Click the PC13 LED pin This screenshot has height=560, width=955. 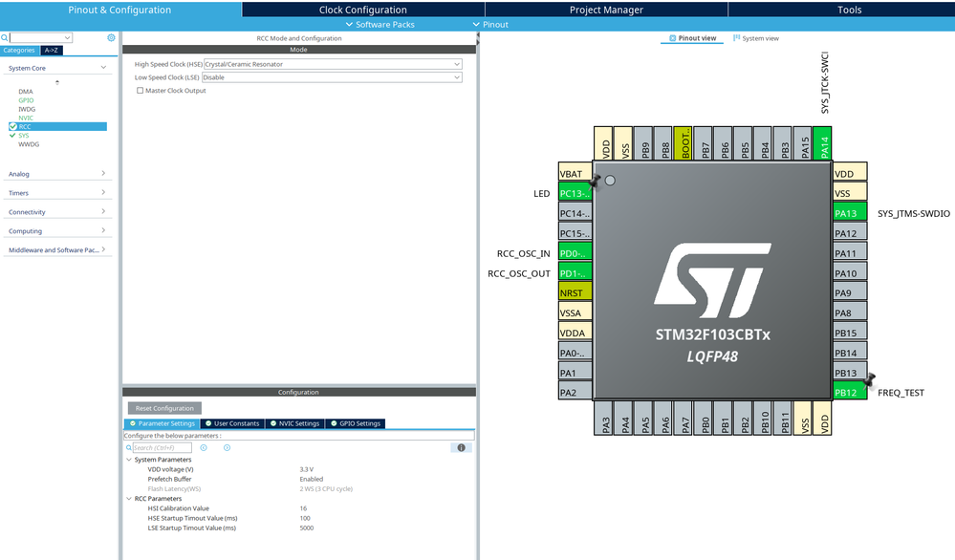tap(575, 193)
